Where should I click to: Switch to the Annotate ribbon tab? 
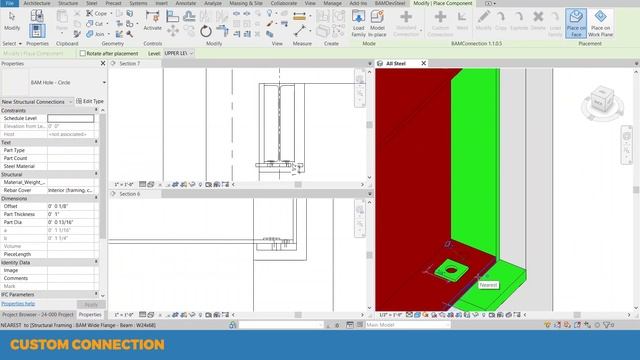(x=186, y=3)
